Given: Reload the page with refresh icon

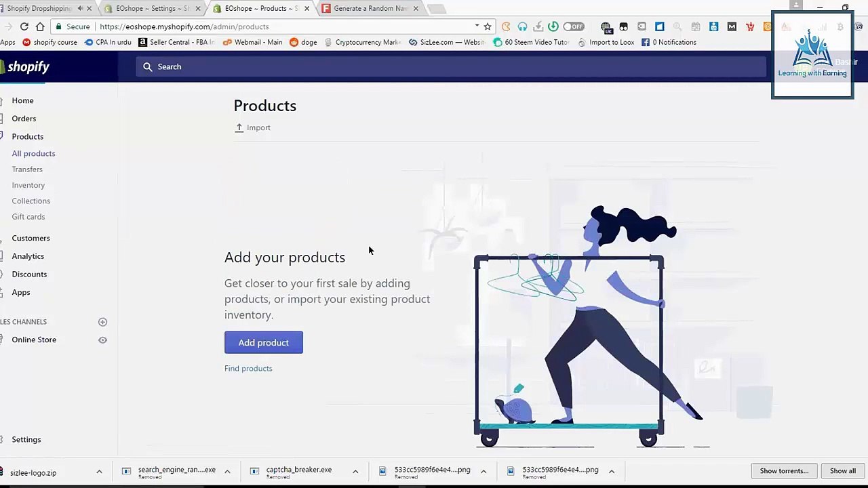Looking at the screenshot, I should click(24, 26).
